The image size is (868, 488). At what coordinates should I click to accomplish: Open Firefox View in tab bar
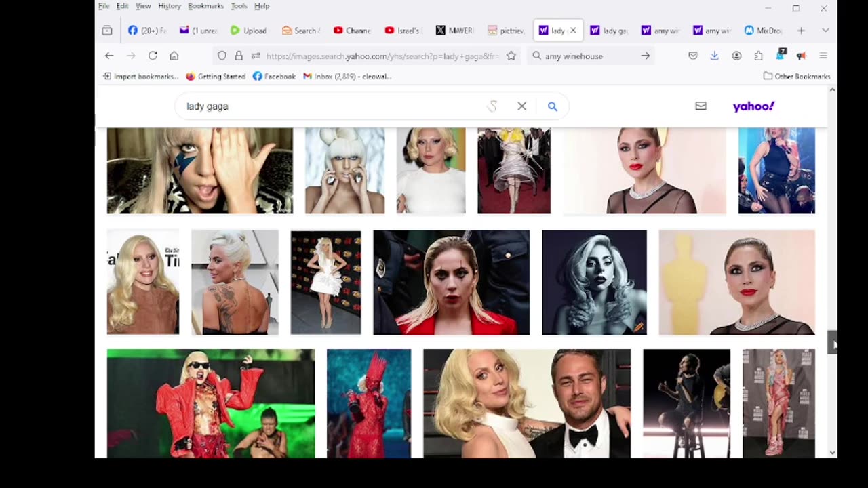pos(107,30)
